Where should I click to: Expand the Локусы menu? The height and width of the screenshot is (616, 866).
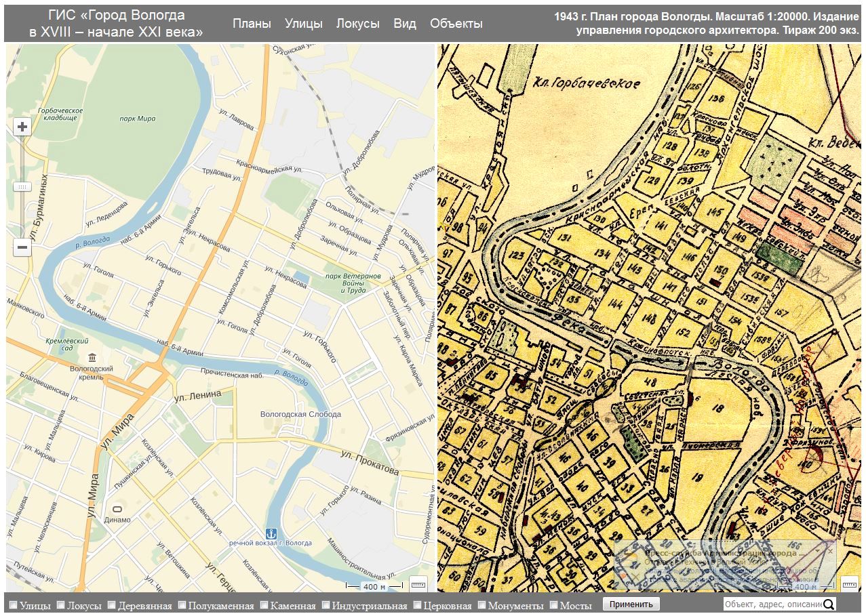[357, 24]
